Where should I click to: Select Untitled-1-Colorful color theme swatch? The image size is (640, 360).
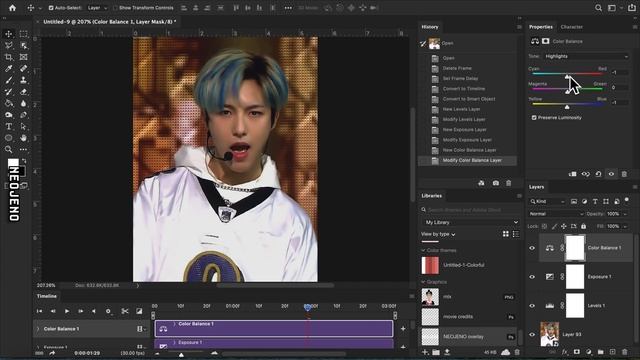pos(430,265)
